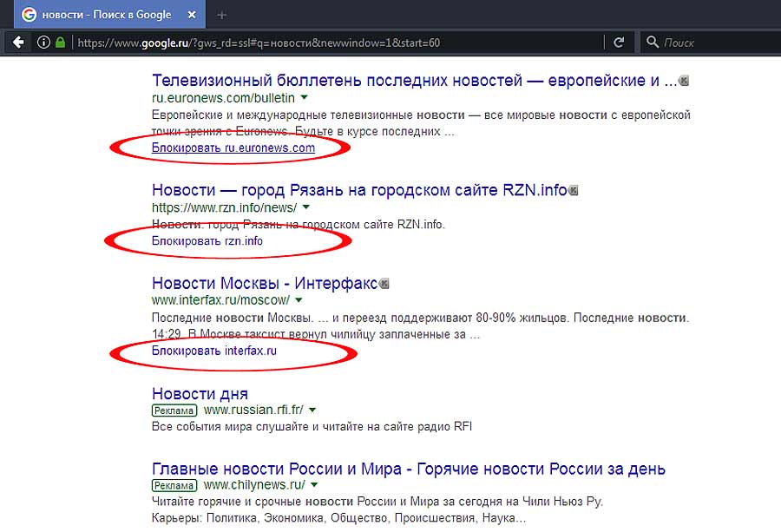Reload the page with the refresh icon
The height and width of the screenshot is (532, 781).
click(619, 43)
